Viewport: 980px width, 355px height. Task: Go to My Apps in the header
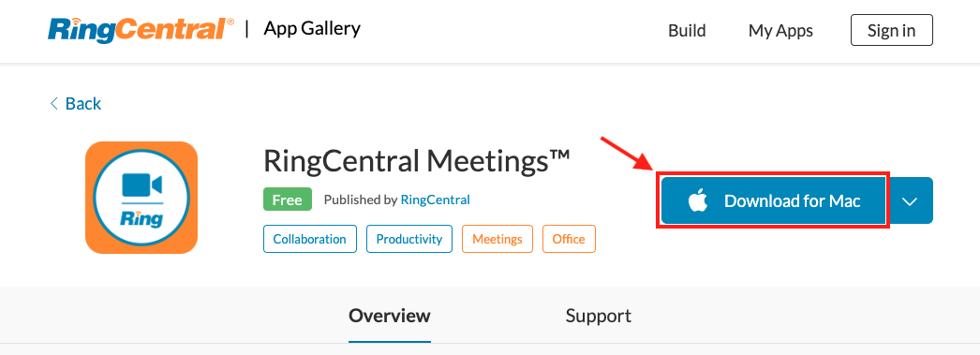point(780,31)
